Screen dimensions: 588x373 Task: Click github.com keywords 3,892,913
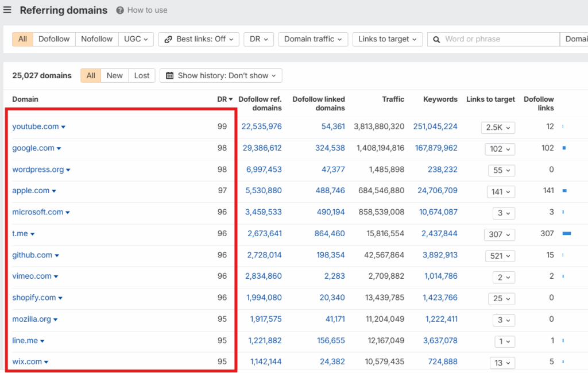click(x=440, y=255)
